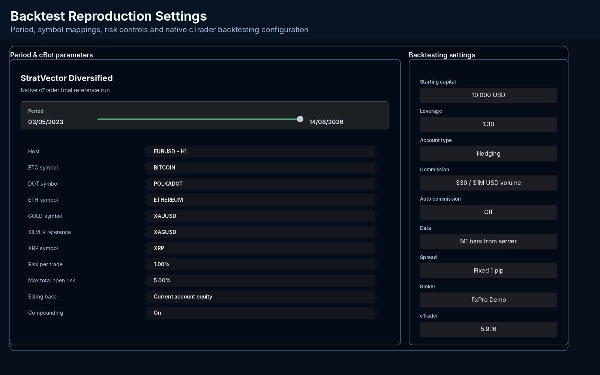
Task: Click the 'Account type' label
Action: point(436,140)
